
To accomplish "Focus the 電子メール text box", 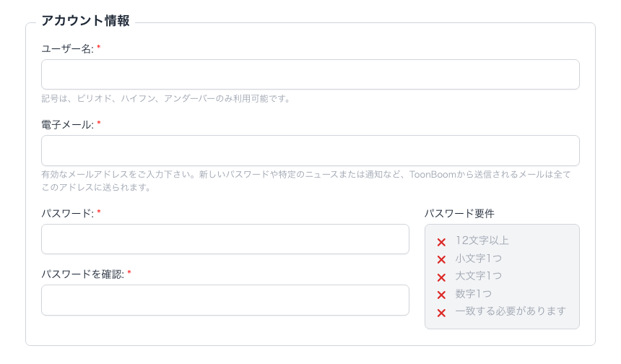I will coord(310,150).
